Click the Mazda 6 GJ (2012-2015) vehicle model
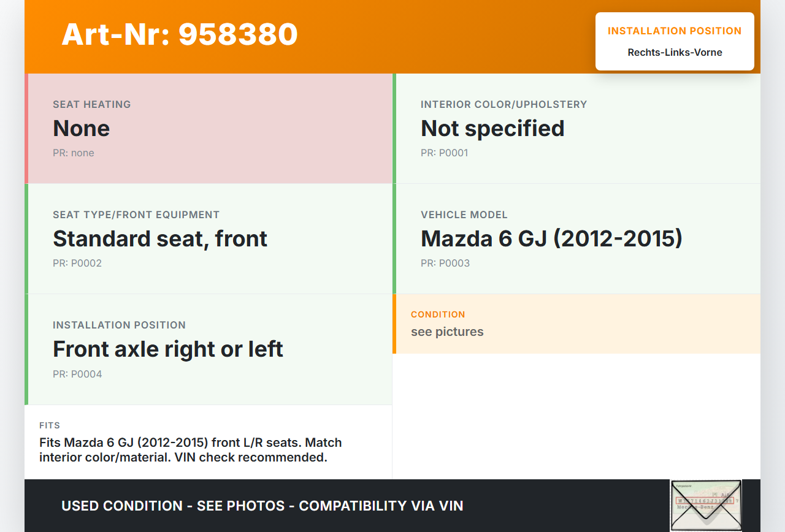This screenshot has width=785, height=532. (x=551, y=238)
